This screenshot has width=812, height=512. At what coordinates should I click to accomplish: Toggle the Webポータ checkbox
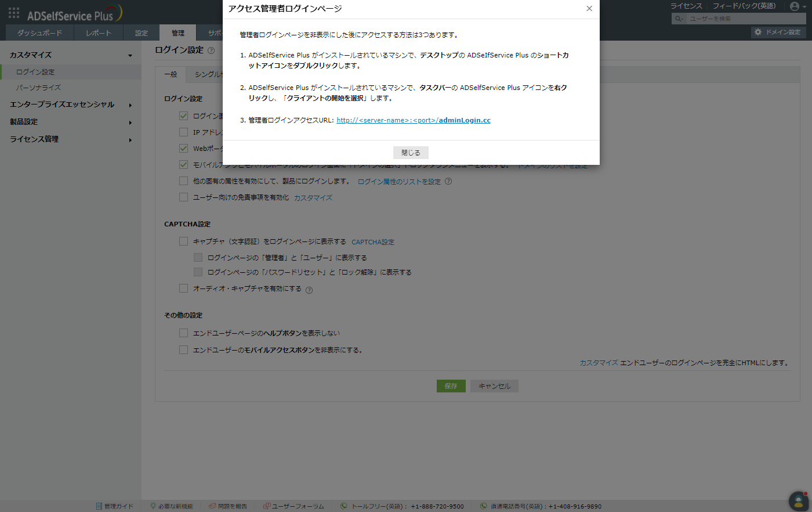point(183,149)
